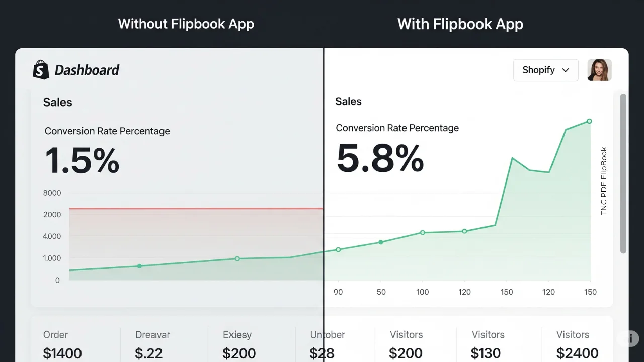Open the user profile avatar

pos(599,70)
